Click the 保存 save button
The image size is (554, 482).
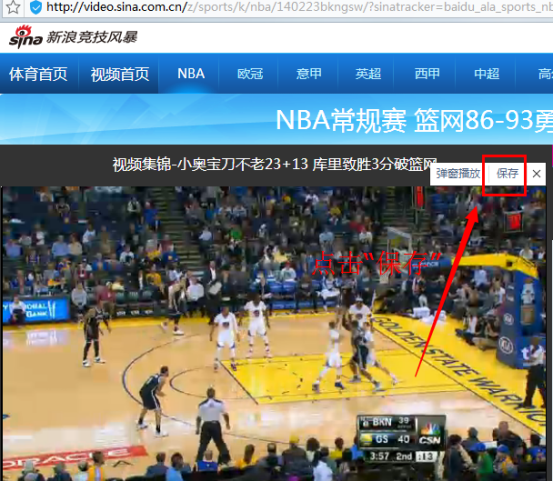click(x=507, y=174)
